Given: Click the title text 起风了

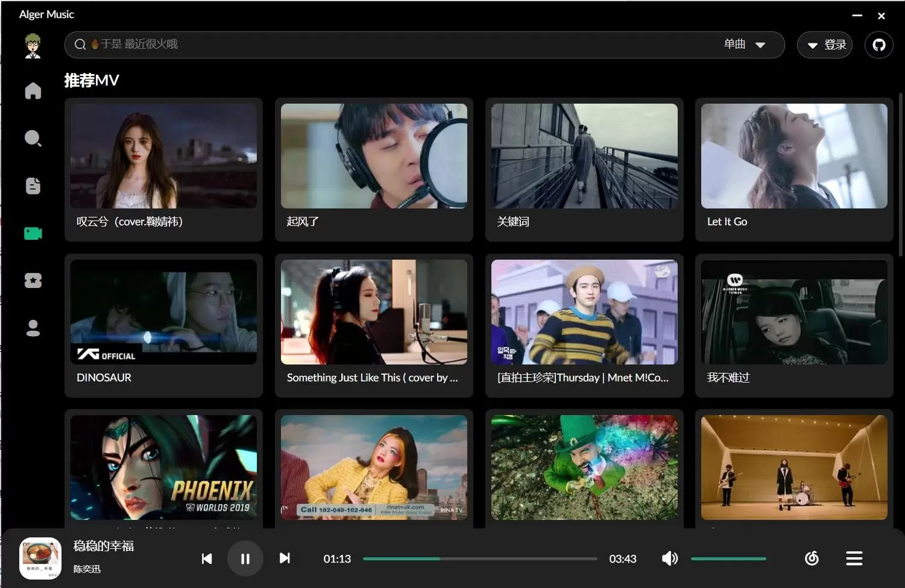Looking at the screenshot, I should [x=303, y=222].
